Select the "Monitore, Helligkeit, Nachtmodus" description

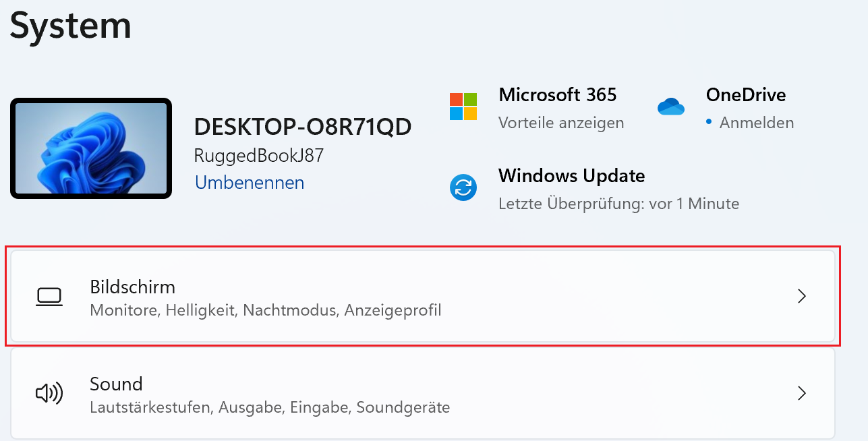[266, 311]
